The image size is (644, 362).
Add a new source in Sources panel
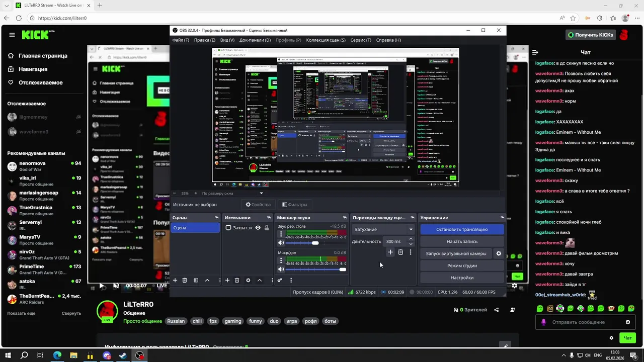tap(227, 280)
